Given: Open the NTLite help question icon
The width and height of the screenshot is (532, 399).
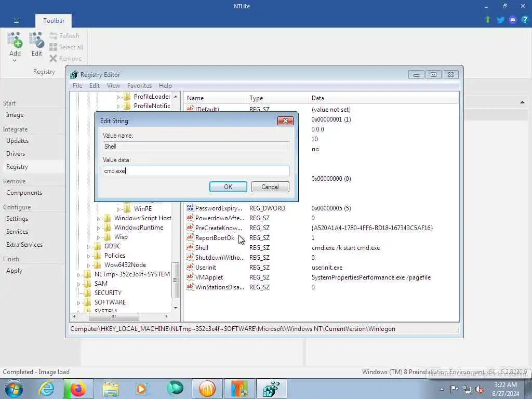Looking at the screenshot, I should [x=525, y=20].
